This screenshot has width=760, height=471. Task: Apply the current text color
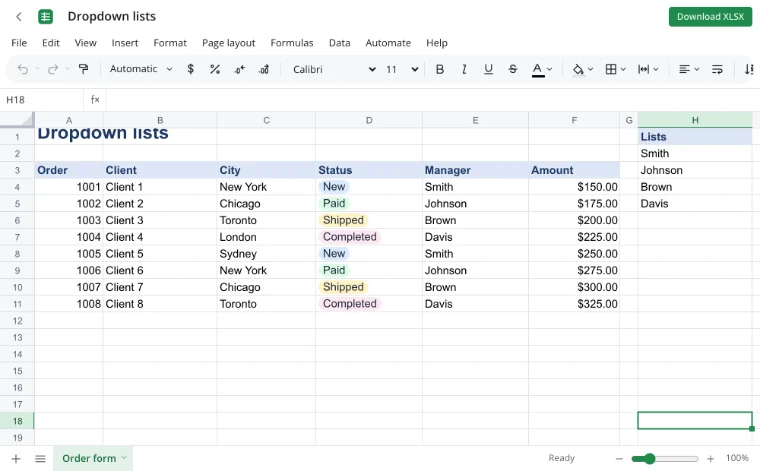538,70
